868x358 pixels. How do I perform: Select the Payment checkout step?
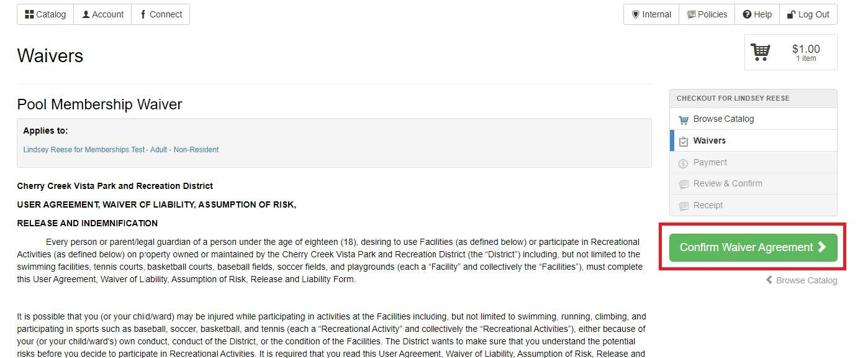click(710, 162)
